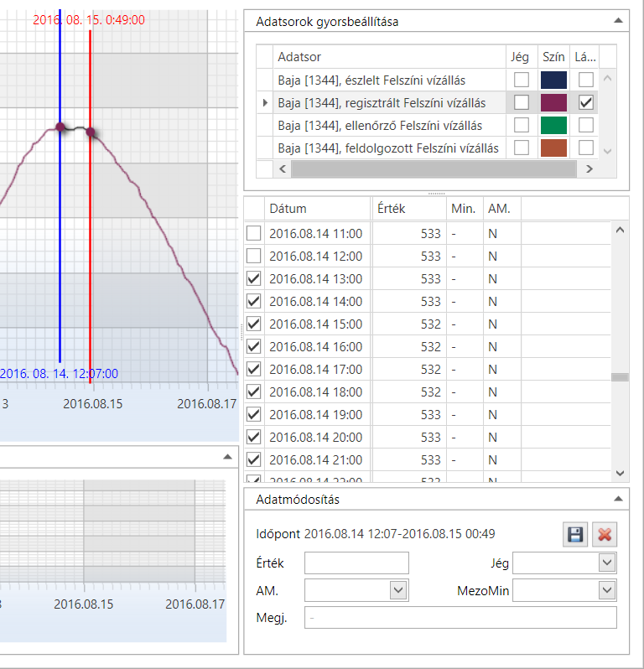Cancel the modification with the red X icon
Image resolution: width=644 pixels, height=669 pixels.
click(x=605, y=535)
